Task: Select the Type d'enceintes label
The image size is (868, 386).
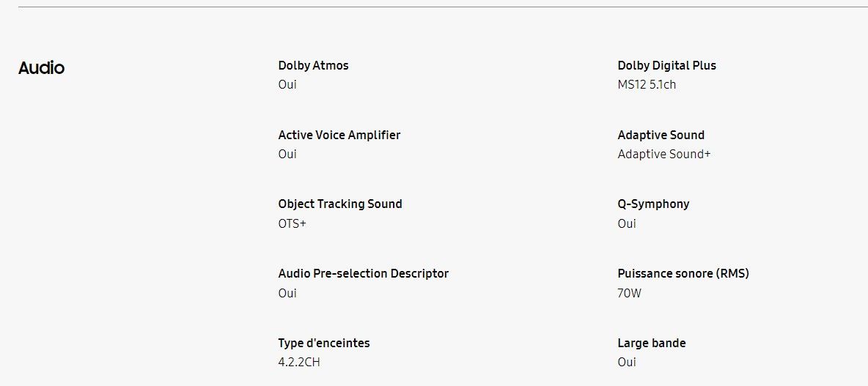Action: coord(324,343)
